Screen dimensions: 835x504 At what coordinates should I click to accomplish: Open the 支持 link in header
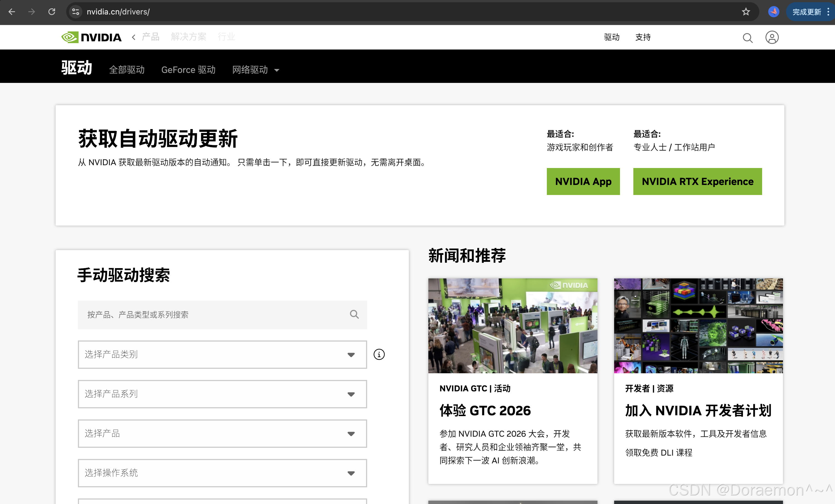click(x=643, y=37)
